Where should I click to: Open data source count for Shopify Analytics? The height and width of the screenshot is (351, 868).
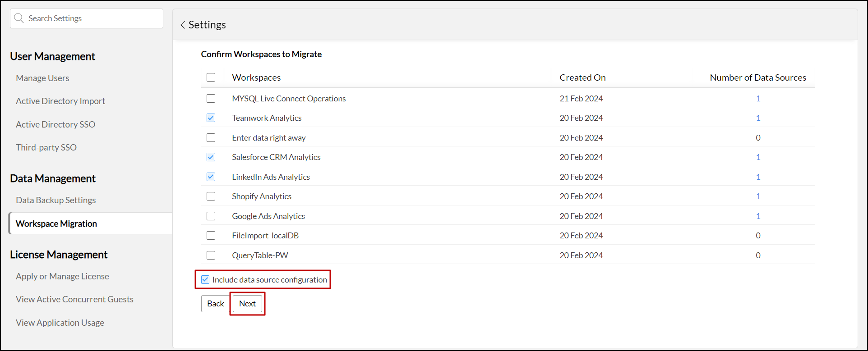pos(758,196)
